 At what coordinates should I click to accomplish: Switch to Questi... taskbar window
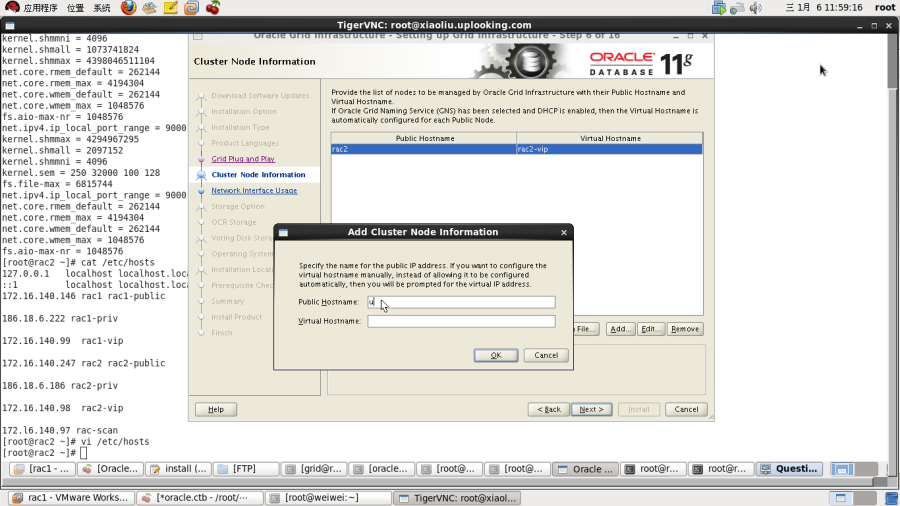pyautogui.click(x=789, y=469)
